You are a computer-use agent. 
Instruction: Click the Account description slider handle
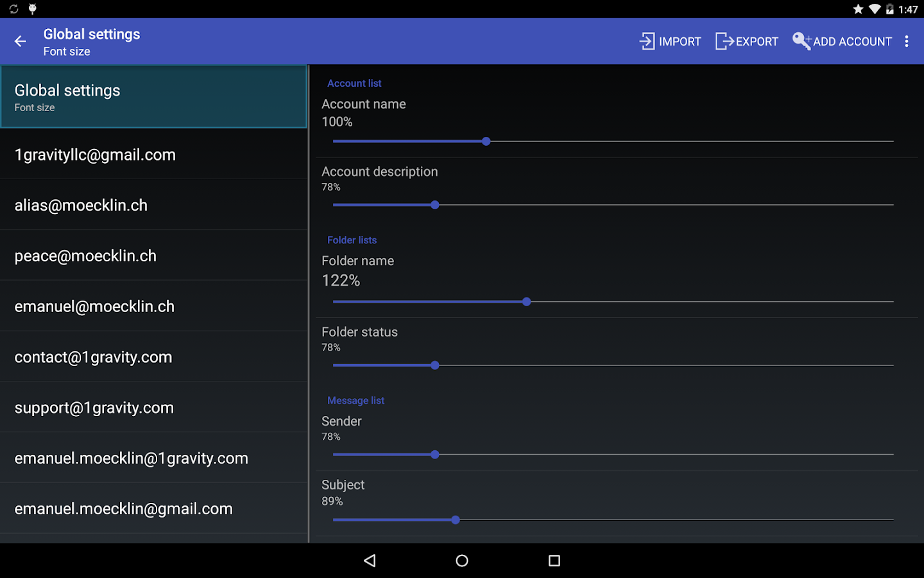click(435, 205)
